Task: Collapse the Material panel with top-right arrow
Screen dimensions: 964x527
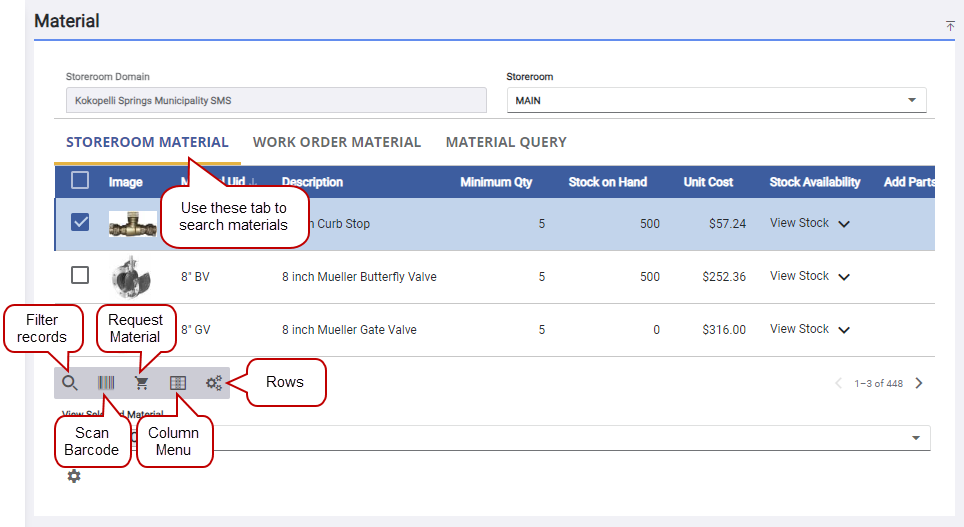Action: (949, 26)
